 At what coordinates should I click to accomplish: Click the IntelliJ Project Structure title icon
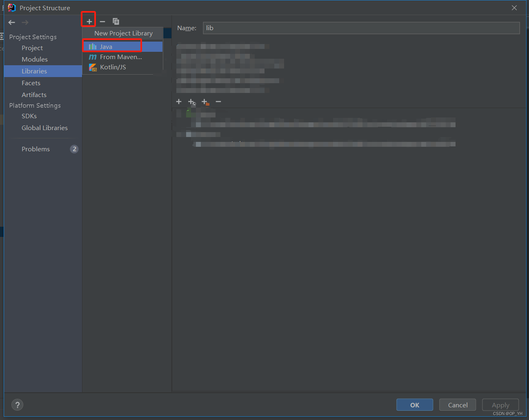(11, 8)
